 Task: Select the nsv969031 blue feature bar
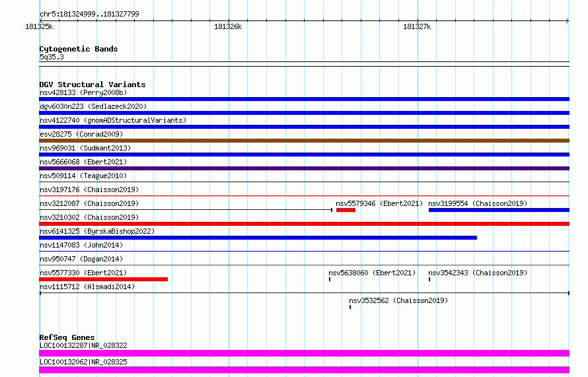pos(304,154)
